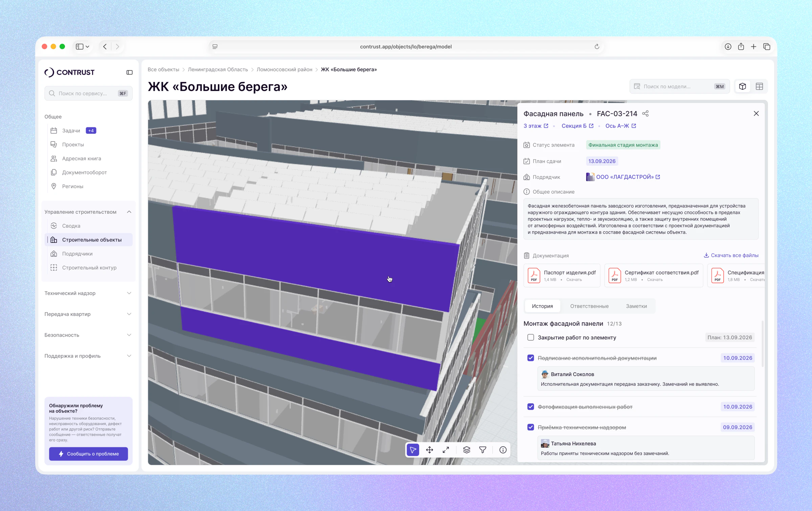Uncheck Подписание исполнительной документации checkbox
The image size is (812, 511).
pyautogui.click(x=531, y=358)
